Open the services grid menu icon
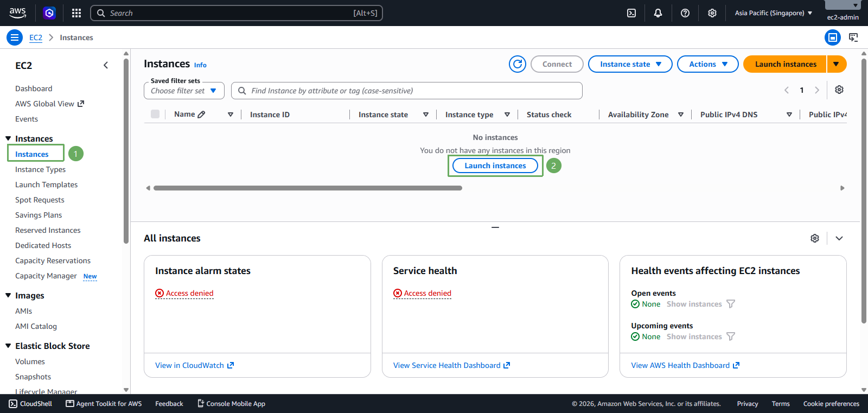 click(76, 13)
